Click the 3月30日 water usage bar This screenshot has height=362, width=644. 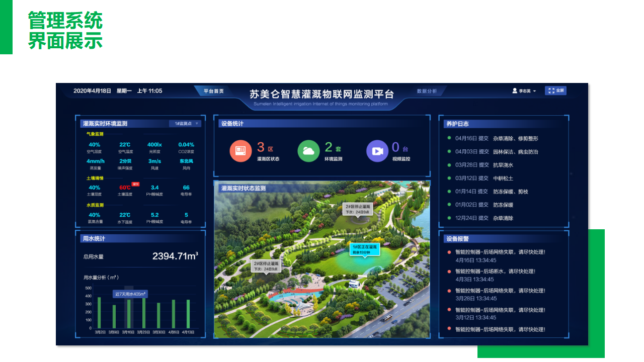158,315
